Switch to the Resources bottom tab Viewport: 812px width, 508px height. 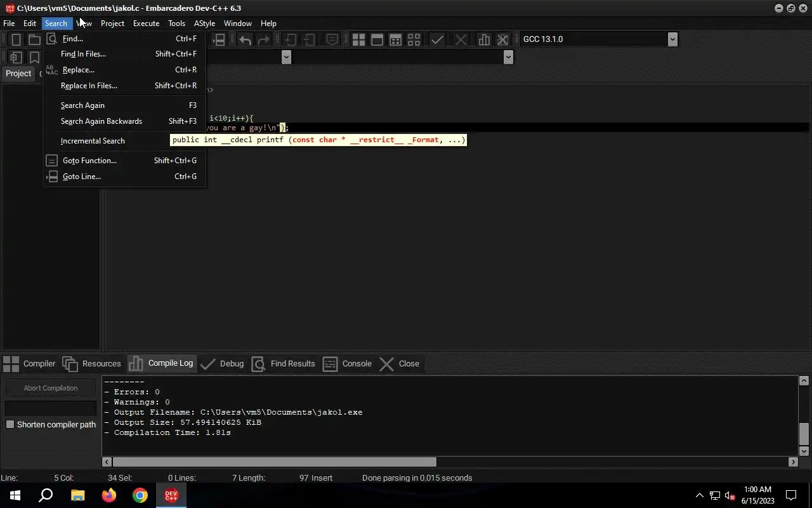pyautogui.click(x=92, y=364)
